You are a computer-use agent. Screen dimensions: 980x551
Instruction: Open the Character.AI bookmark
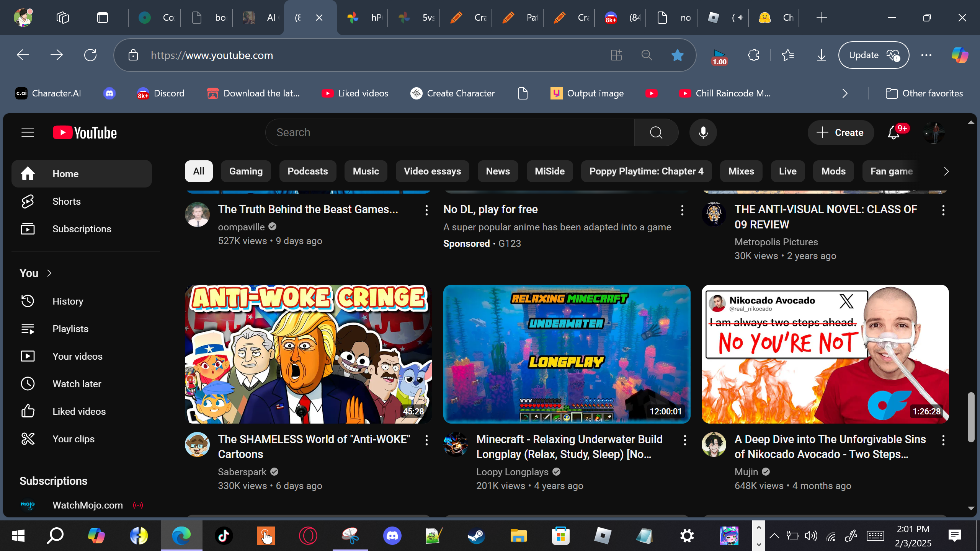coord(48,93)
